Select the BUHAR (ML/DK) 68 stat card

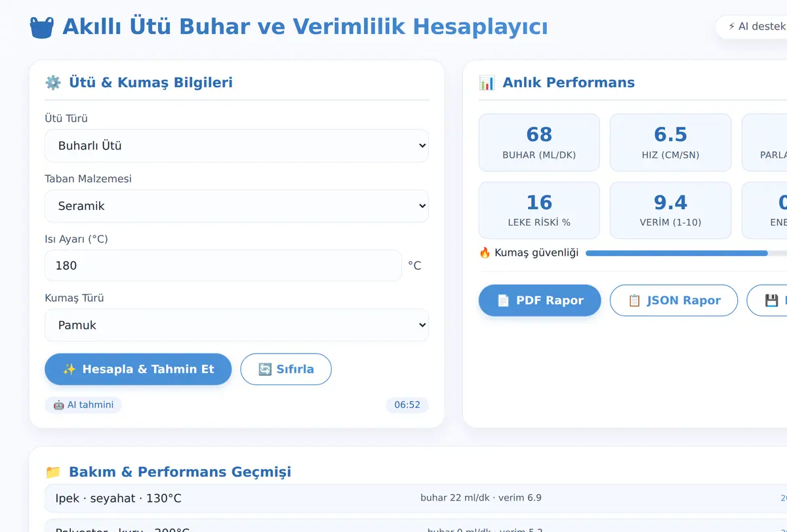click(x=539, y=142)
